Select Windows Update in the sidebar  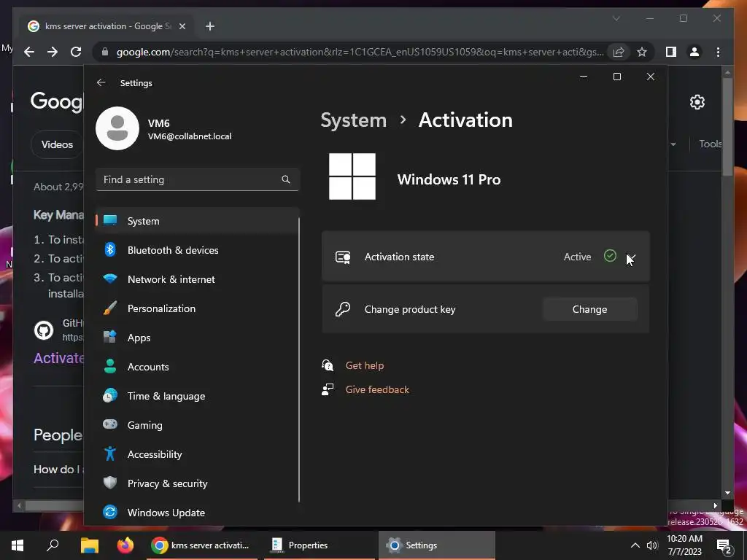(x=198, y=513)
